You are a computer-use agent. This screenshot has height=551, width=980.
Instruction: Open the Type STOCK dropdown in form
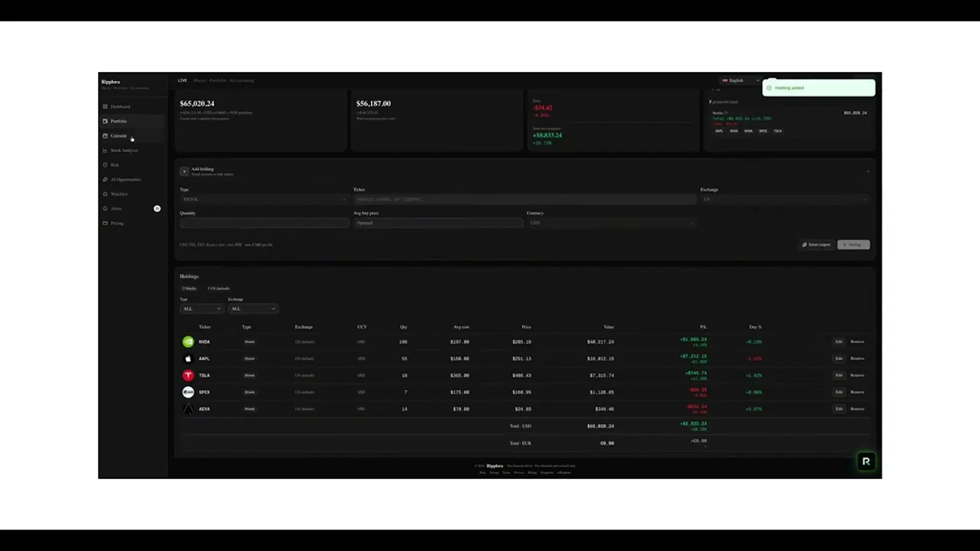point(264,200)
